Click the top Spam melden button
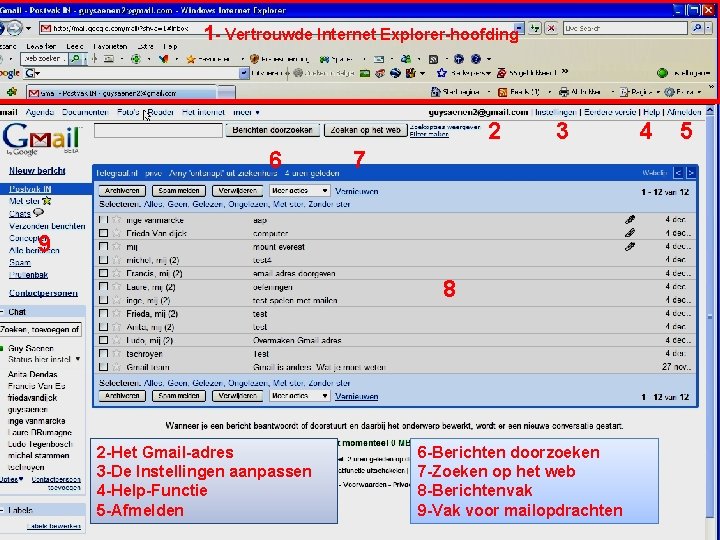Screen dimensions: 720x540 pyautogui.click(x=179, y=191)
